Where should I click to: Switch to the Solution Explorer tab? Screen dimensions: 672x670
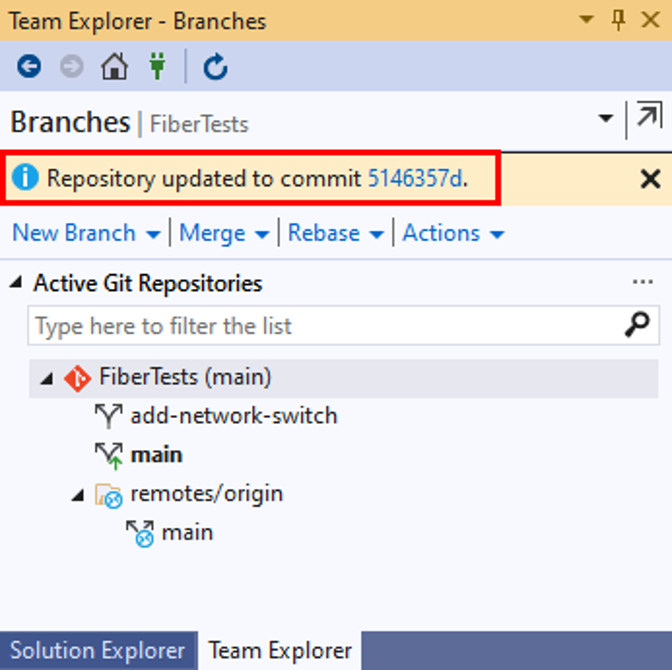pyautogui.click(x=98, y=650)
